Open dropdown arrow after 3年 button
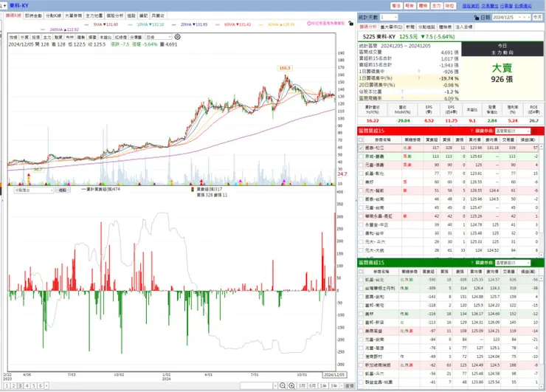Viewport: 546px width, 392px height. (x=341, y=386)
